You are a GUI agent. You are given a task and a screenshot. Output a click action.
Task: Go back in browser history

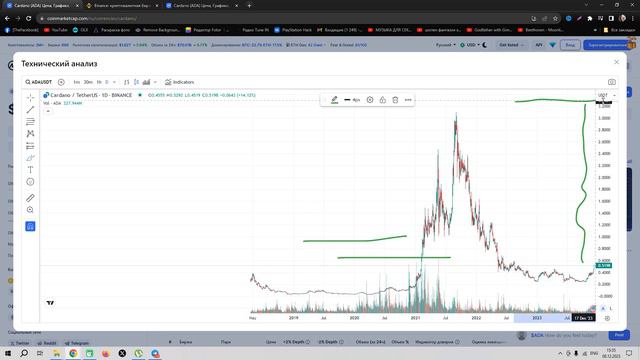pyautogui.click(x=7, y=18)
